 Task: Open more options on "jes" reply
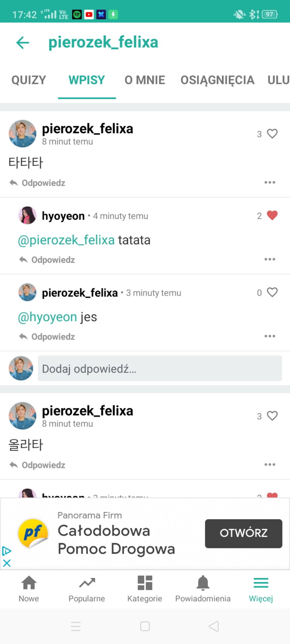[x=270, y=336]
